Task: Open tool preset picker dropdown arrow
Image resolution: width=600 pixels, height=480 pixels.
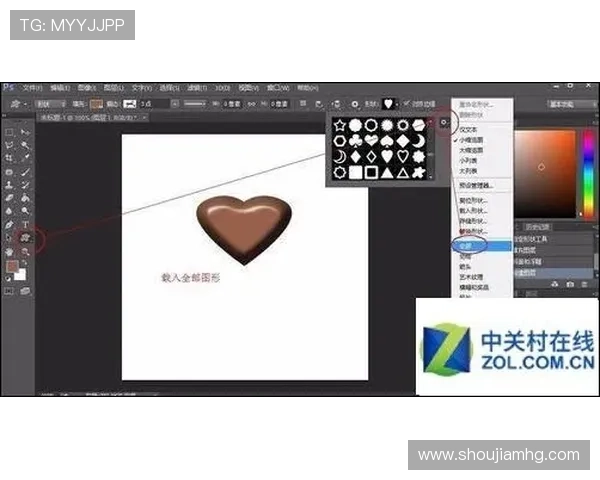Action: [26, 104]
